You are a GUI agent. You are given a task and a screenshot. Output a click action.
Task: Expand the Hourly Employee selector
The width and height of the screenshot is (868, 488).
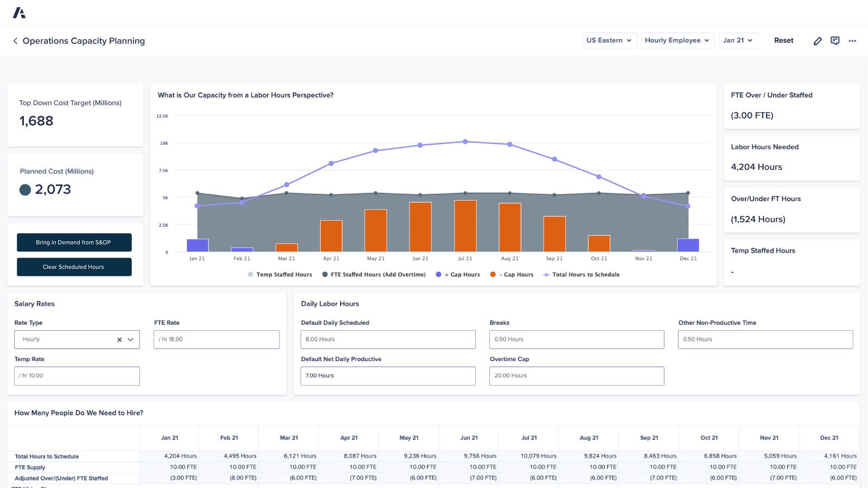click(x=677, y=40)
